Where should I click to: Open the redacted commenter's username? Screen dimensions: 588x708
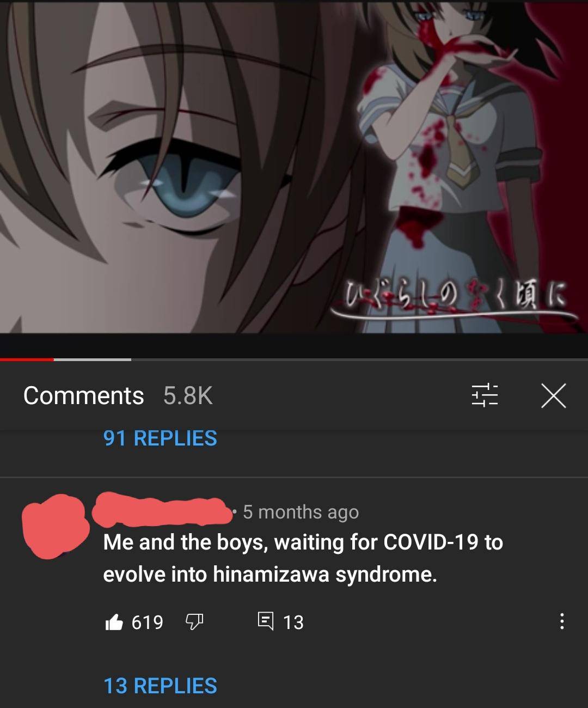[162, 509]
